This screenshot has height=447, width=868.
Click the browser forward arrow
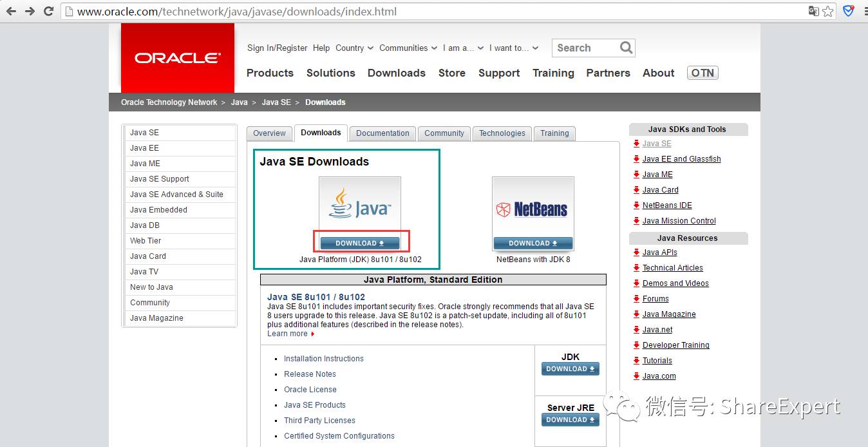30,12
